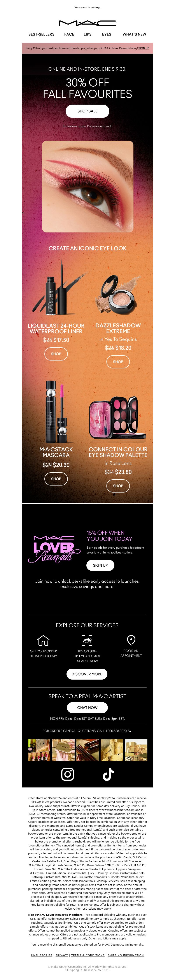Screen dimensions: 175x980
Task: Click the SIGN UP rewards button
Action: pos(100,565)
